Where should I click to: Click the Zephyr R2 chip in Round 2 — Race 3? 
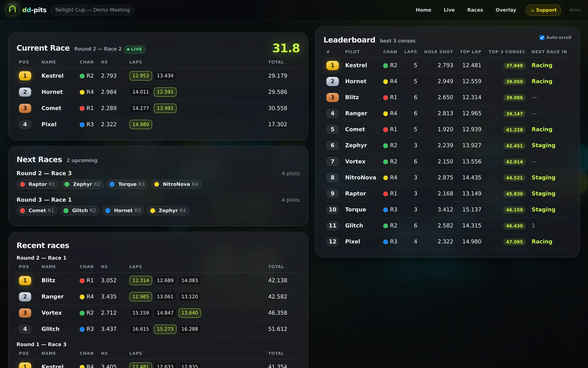pyautogui.click(x=82, y=184)
